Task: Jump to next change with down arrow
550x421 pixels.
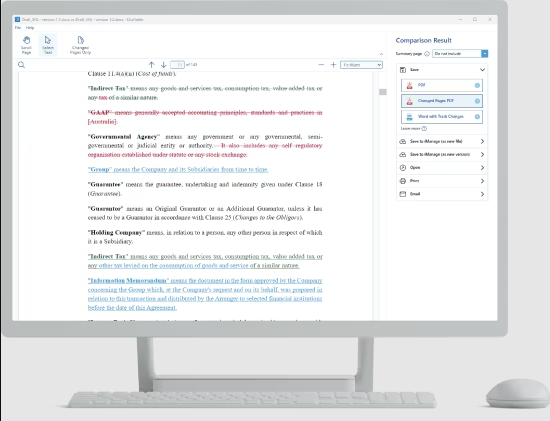Action: [x=163, y=65]
